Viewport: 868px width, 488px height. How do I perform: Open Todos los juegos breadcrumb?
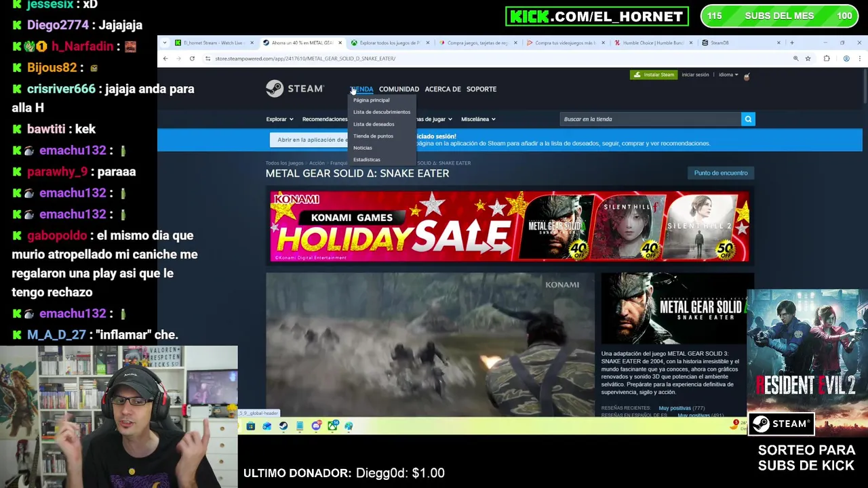coord(284,163)
